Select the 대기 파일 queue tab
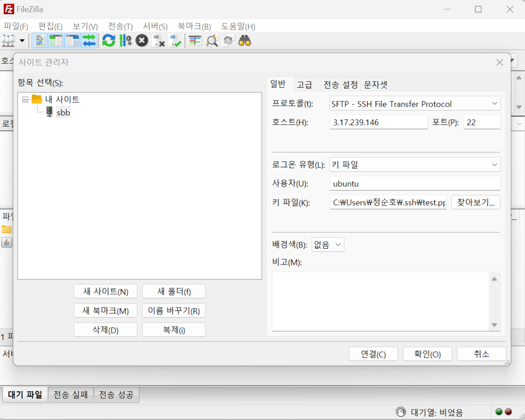525x420 pixels. 25,394
